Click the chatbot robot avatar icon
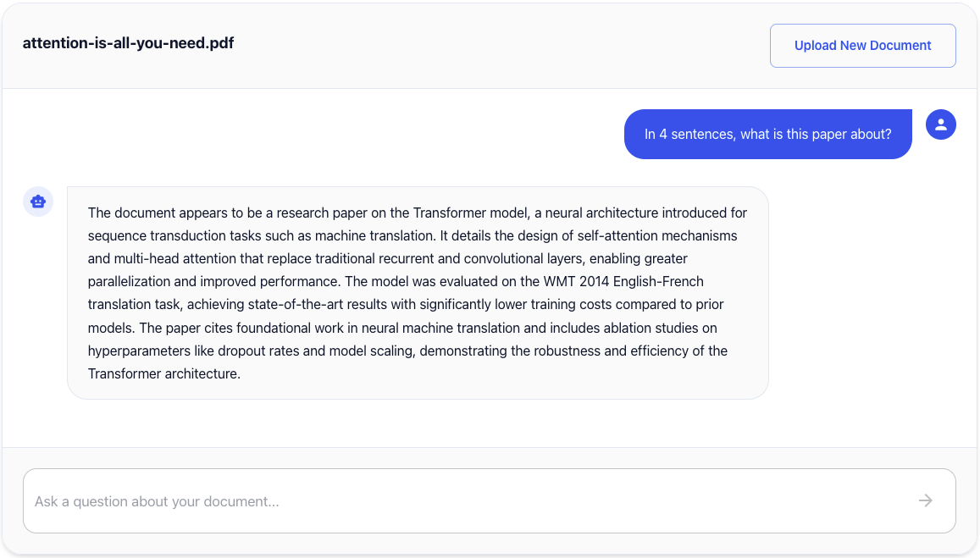Image resolution: width=980 pixels, height=558 pixels. click(x=38, y=202)
